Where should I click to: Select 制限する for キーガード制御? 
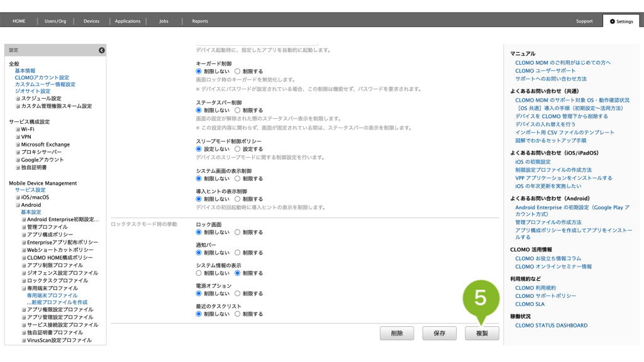238,72
